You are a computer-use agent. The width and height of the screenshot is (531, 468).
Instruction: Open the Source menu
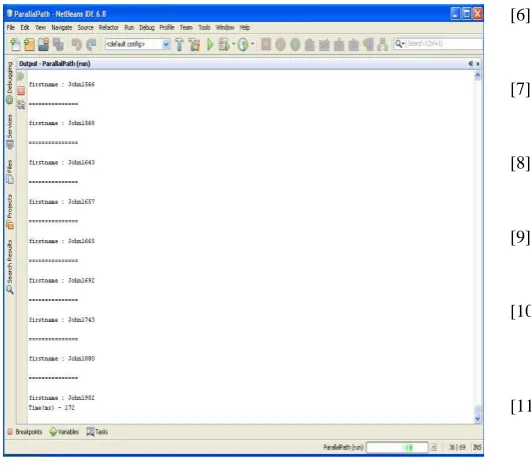[x=85, y=27]
